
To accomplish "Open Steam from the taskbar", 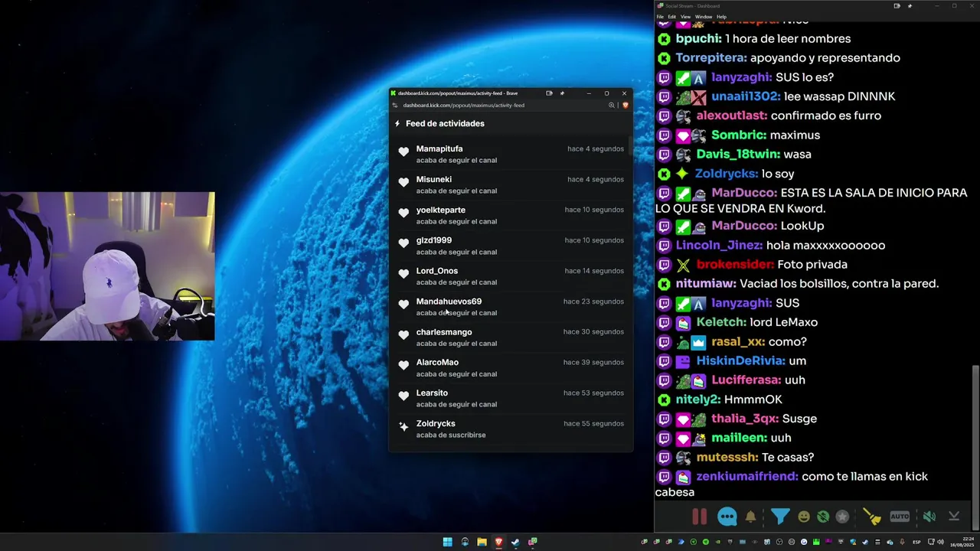I will click(x=515, y=542).
